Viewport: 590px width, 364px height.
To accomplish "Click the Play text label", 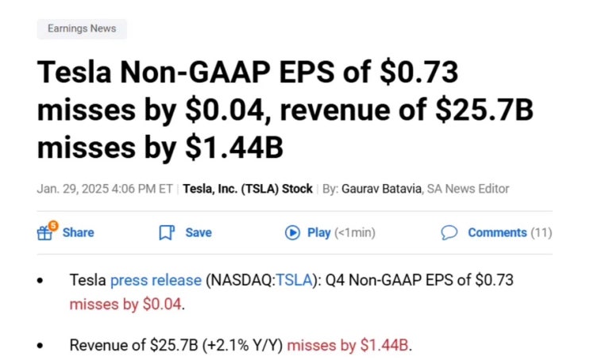I will 318,232.
